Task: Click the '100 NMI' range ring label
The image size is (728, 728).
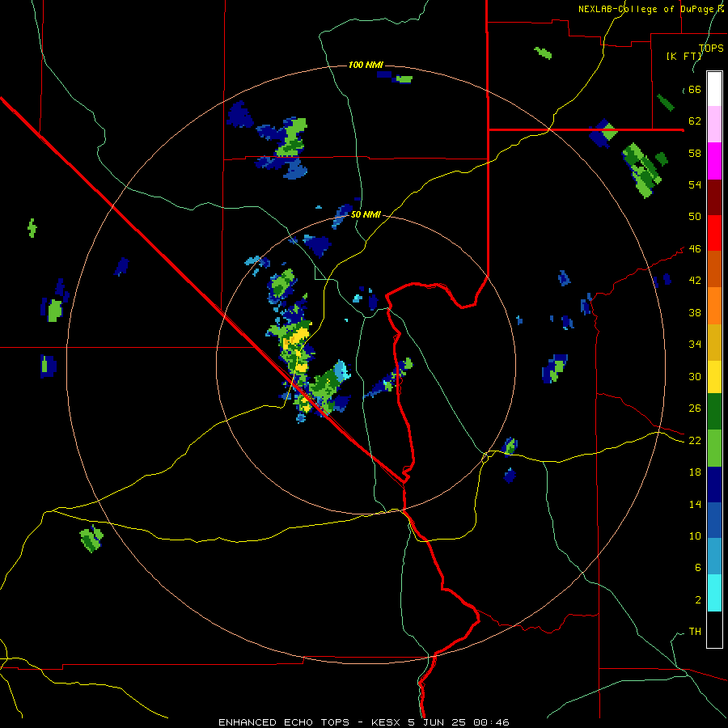Action: (366, 65)
